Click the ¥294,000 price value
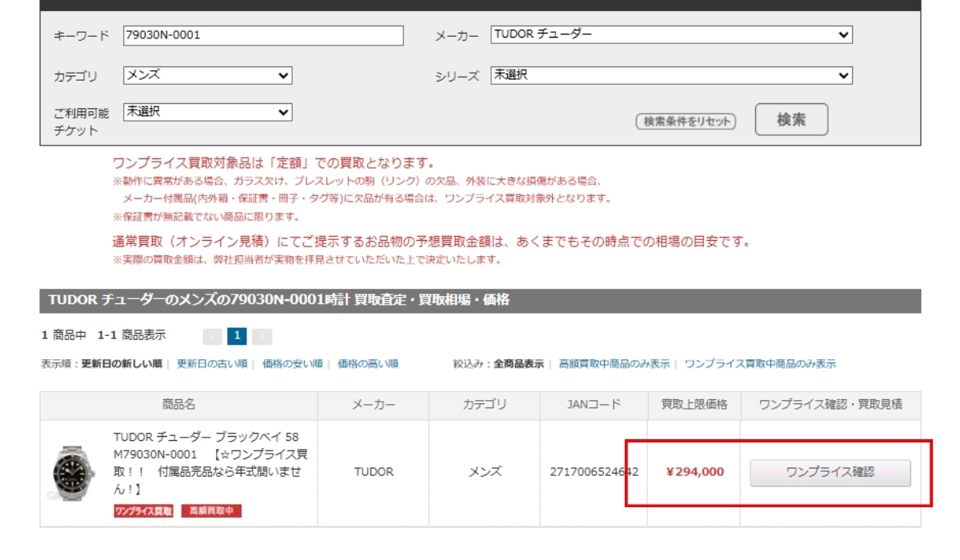Viewport: 960px width, 560px height. tap(694, 472)
